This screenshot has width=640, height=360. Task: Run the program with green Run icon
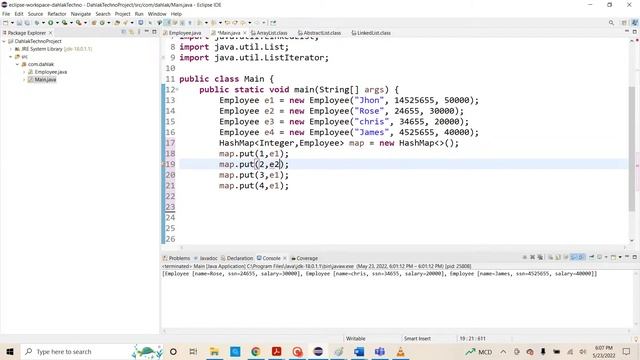[51, 23]
